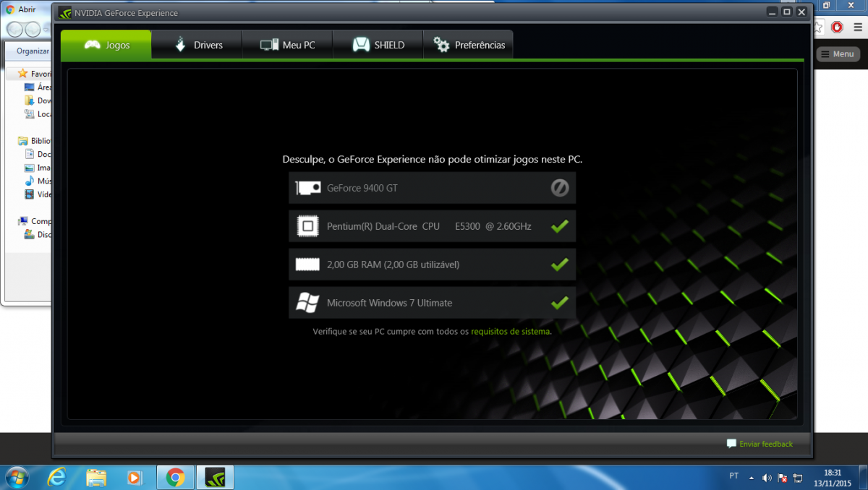The image size is (868, 490).
Task: Click the "Microsoft Windows 7 Ultimate" text
Action: click(x=389, y=303)
